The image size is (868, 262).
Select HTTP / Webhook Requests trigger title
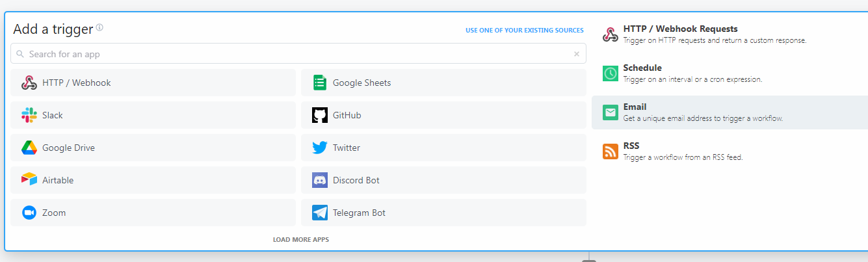point(680,29)
